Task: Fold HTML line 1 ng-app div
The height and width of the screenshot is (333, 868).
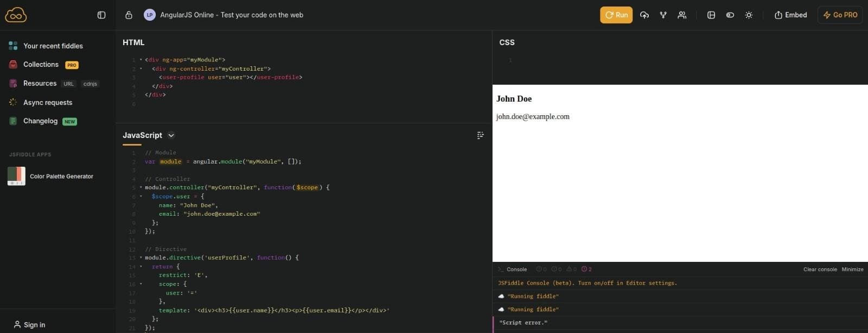Action: pyautogui.click(x=141, y=60)
